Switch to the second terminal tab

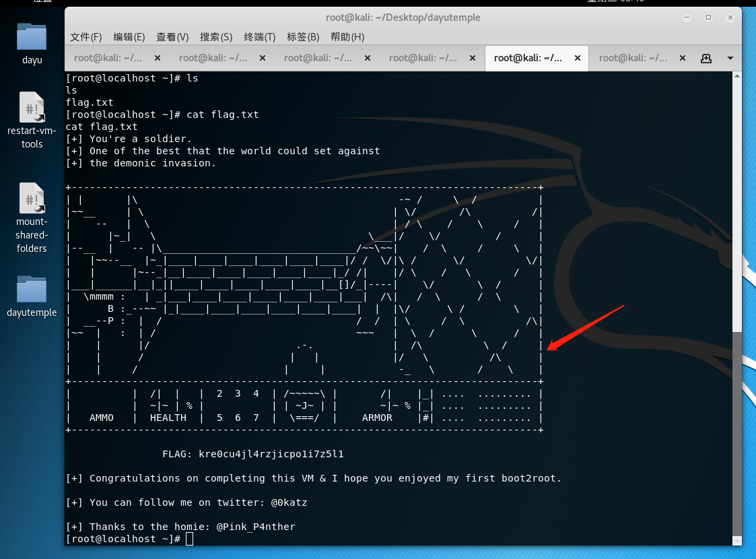(212, 58)
